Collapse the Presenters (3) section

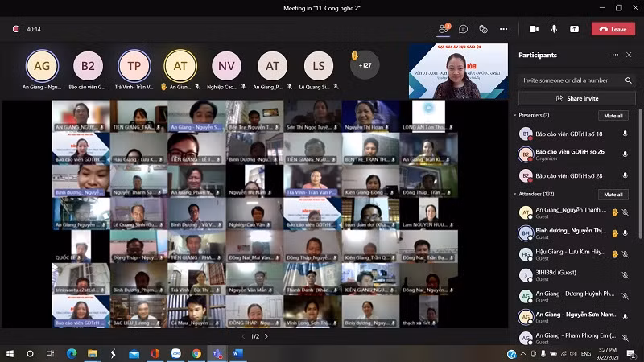pyautogui.click(x=515, y=115)
